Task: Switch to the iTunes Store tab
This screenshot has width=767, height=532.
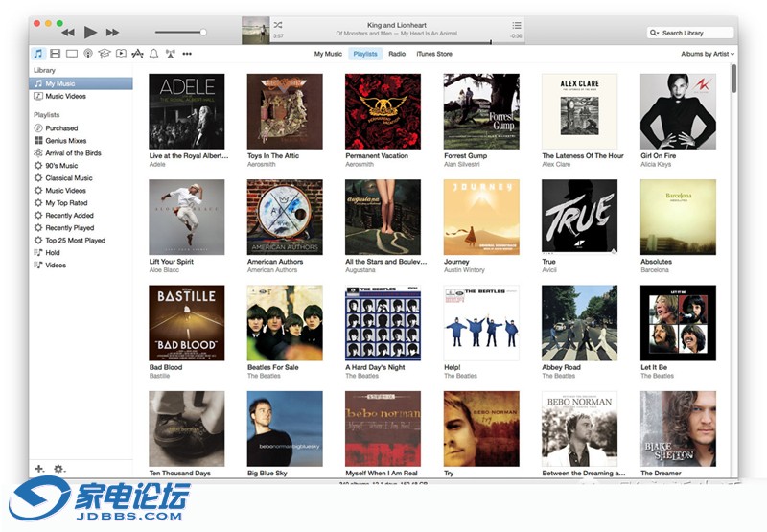Action: pyautogui.click(x=434, y=54)
